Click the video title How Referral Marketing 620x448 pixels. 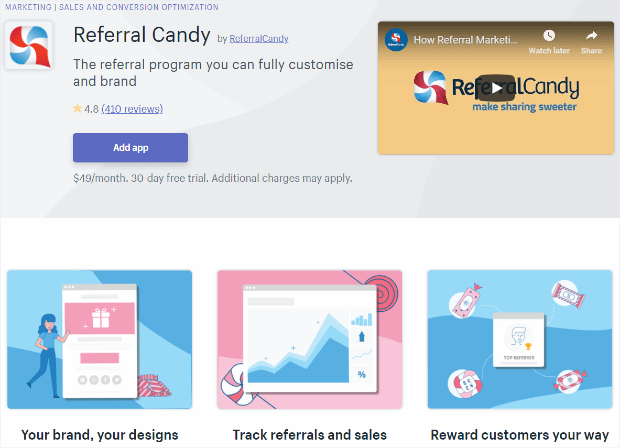[468, 40]
